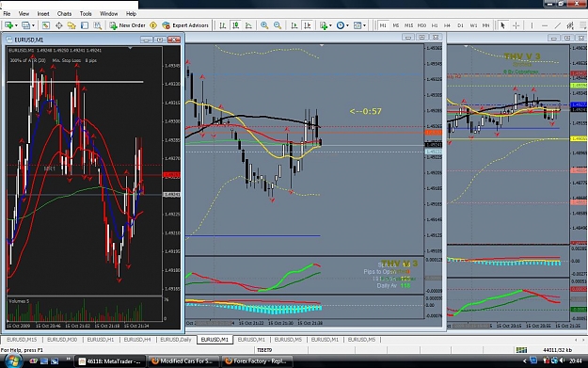
Task: Open the Profiles toolbar icon
Action: point(25,25)
